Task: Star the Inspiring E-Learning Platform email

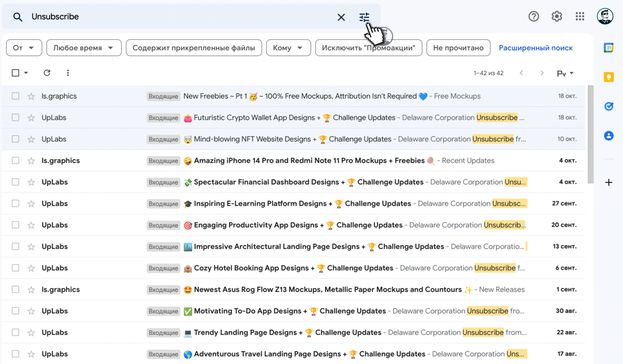Action: [x=31, y=204]
